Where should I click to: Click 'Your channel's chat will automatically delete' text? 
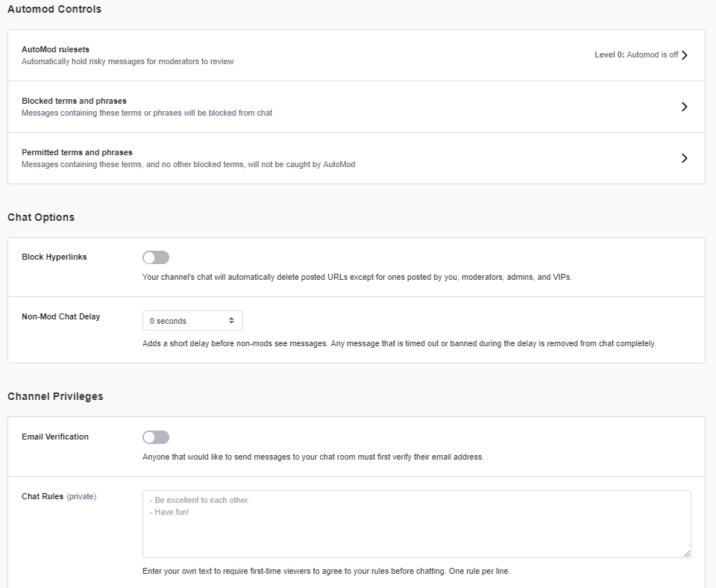(357, 278)
